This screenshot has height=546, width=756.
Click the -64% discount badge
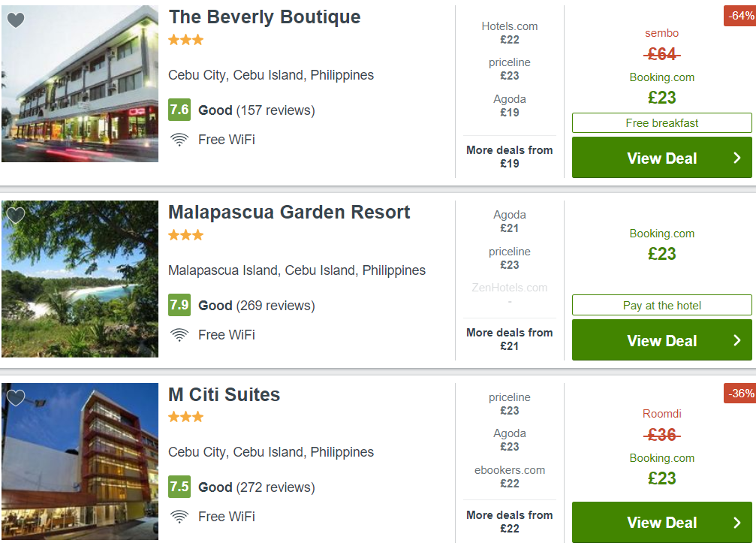click(739, 16)
